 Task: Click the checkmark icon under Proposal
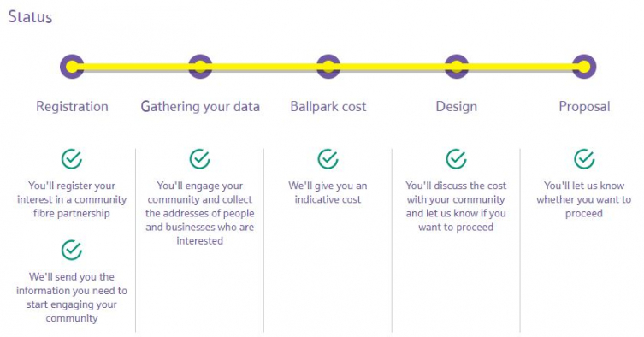584,158
